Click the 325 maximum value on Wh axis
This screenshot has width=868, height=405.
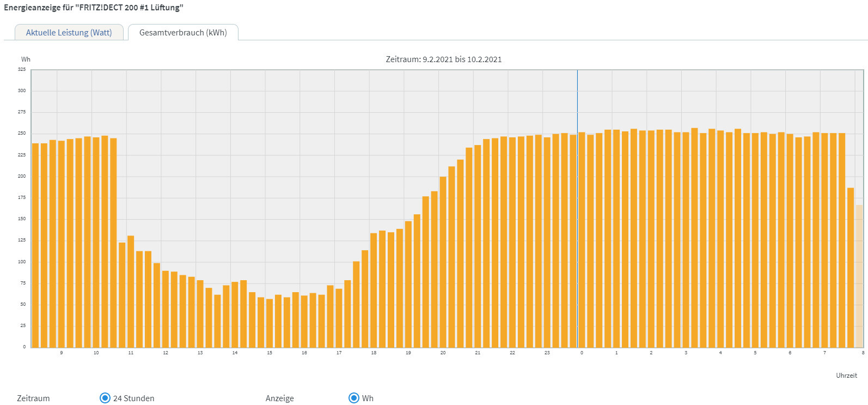(22, 70)
